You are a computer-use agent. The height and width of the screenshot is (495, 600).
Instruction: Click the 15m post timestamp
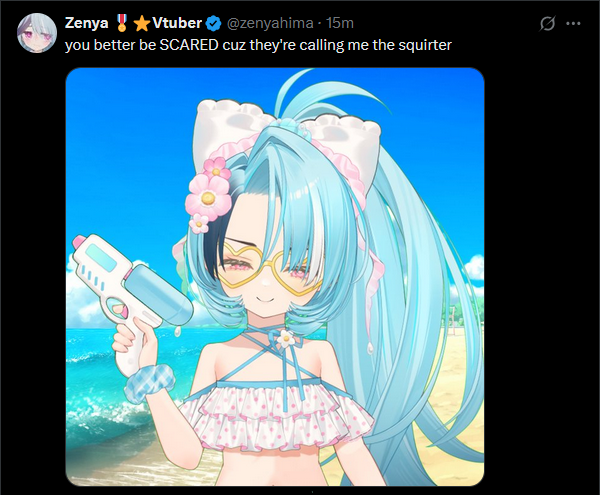(x=340, y=23)
